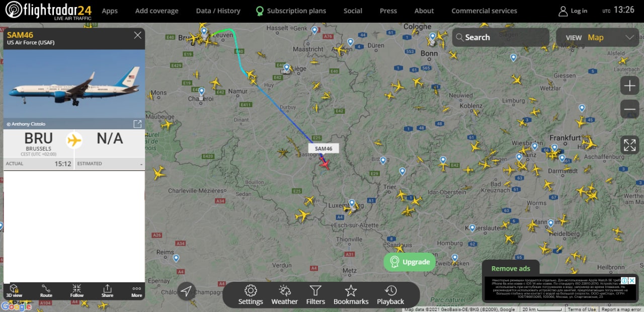Center map on my location arrow
The width and height of the screenshot is (644, 312).
tap(186, 291)
